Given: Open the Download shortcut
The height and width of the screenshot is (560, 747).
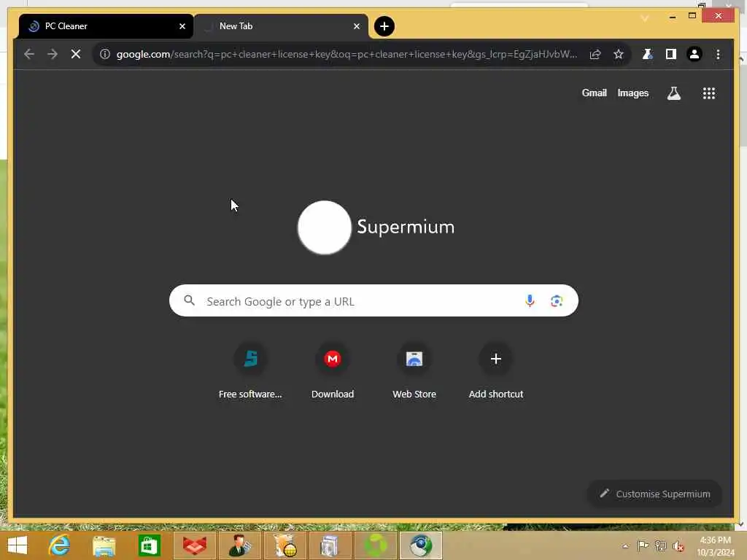Looking at the screenshot, I should [x=333, y=371].
